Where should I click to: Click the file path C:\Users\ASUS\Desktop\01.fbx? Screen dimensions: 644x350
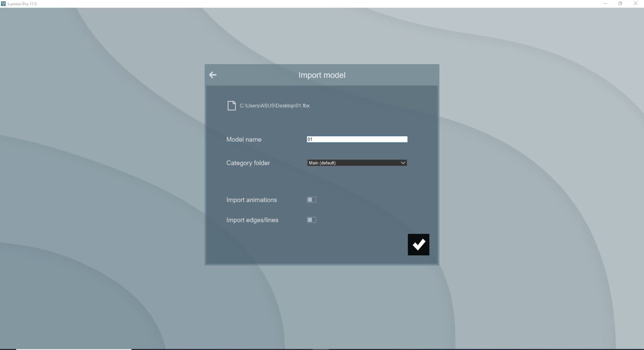[x=275, y=106]
